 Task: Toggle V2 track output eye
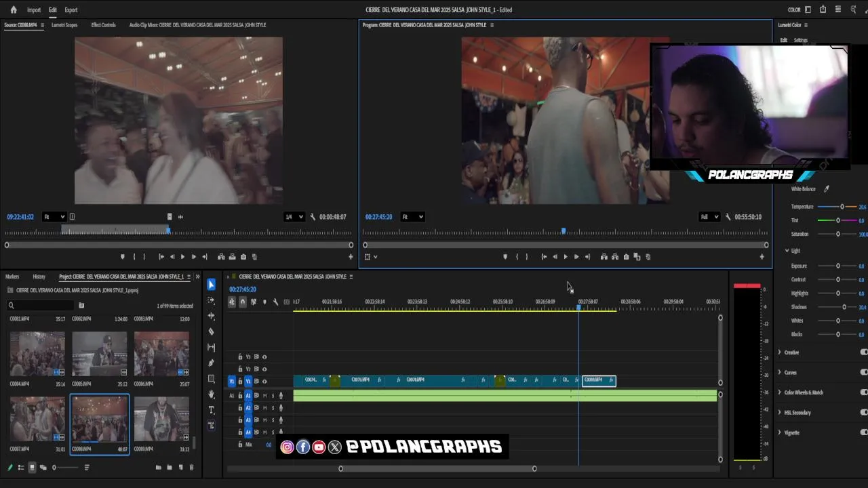click(x=264, y=369)
